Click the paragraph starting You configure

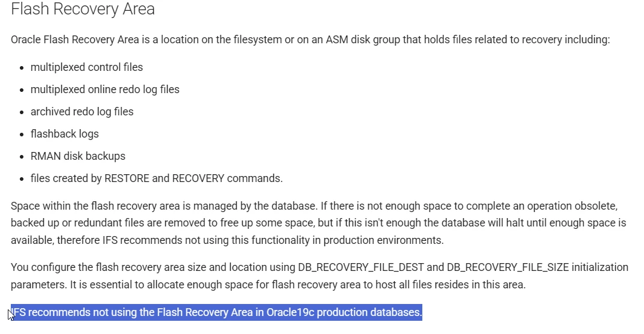(320, 276)
